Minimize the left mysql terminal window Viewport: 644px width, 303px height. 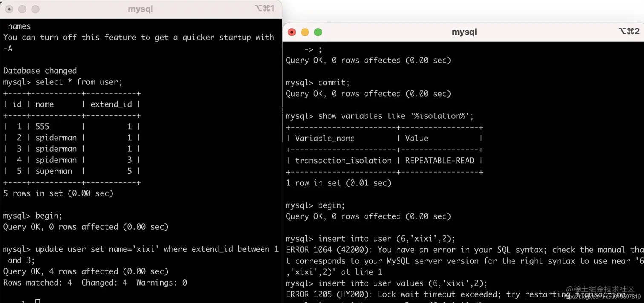tap(22, 9)
